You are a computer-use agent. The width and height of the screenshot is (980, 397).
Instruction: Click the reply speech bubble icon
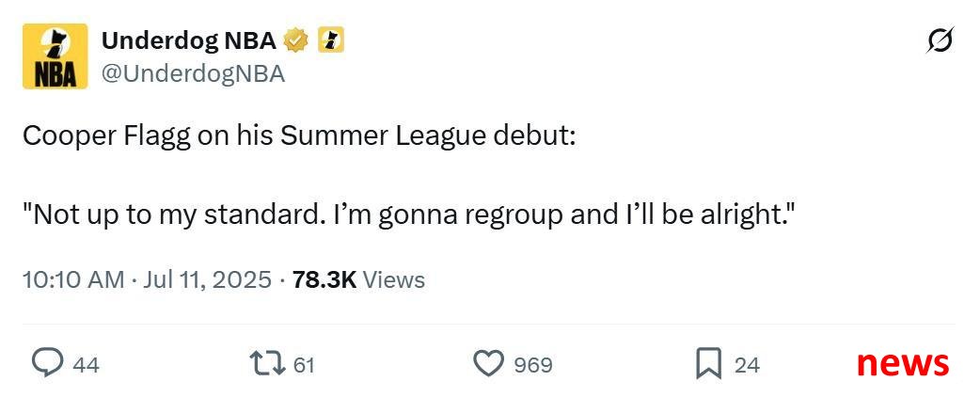pyautogui.click(x=47, y=363)
